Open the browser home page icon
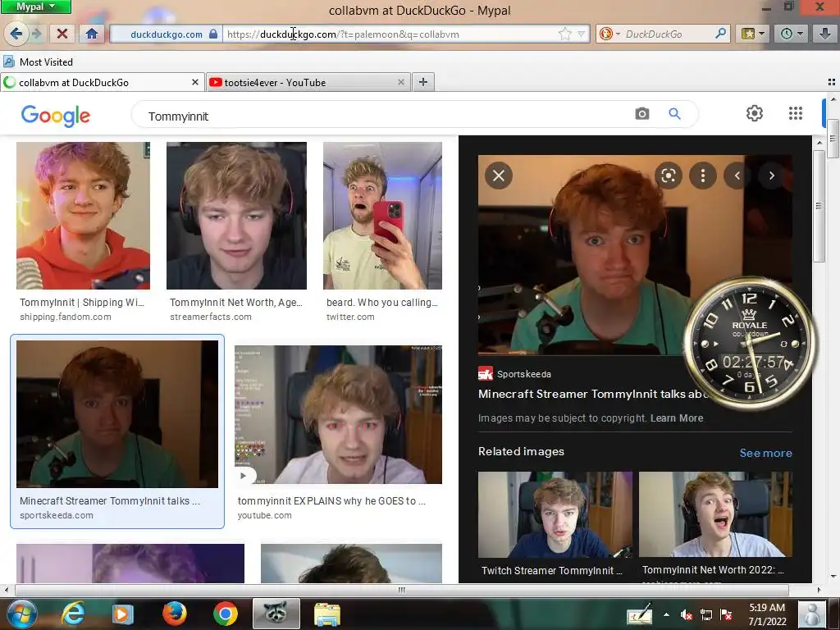 (92, 34)
